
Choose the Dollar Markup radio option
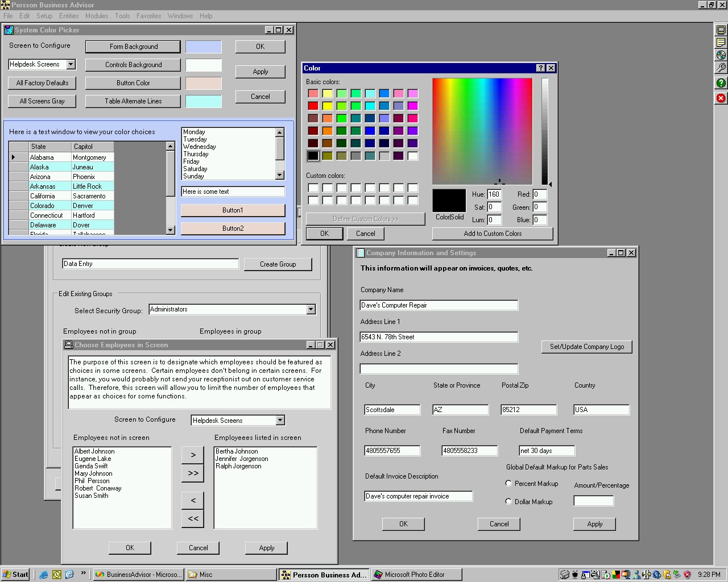click(508, 502)
